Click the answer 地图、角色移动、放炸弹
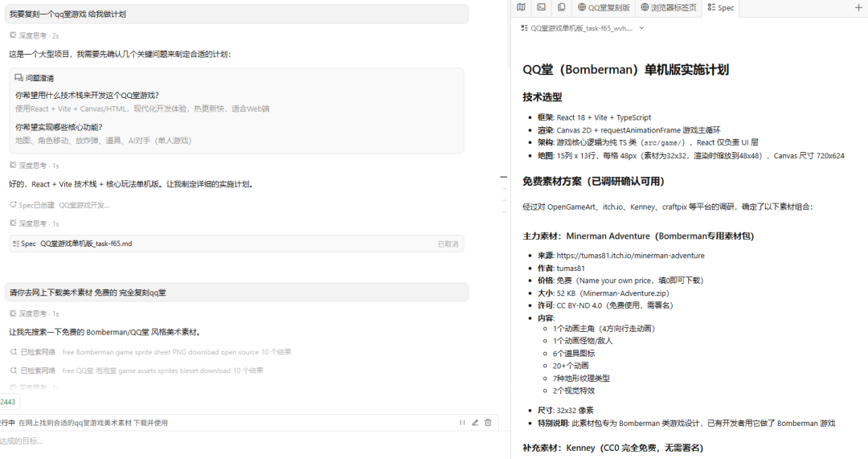This screenshot has width=868, height=459. click(x=104, y=141)
